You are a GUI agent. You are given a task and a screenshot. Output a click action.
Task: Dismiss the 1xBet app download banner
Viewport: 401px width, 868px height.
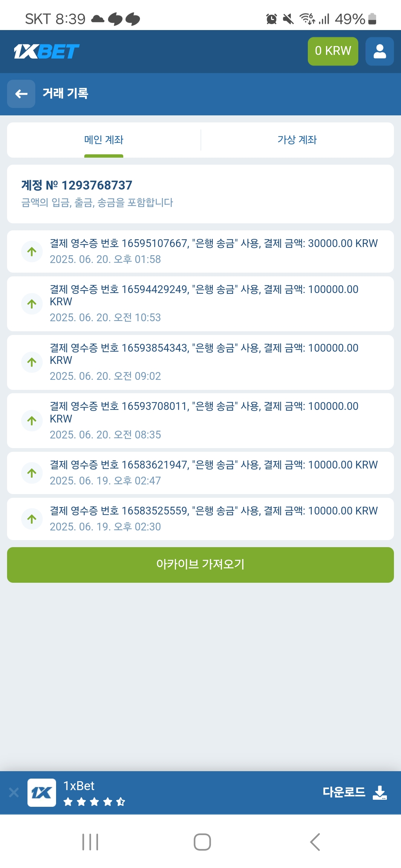14,792
